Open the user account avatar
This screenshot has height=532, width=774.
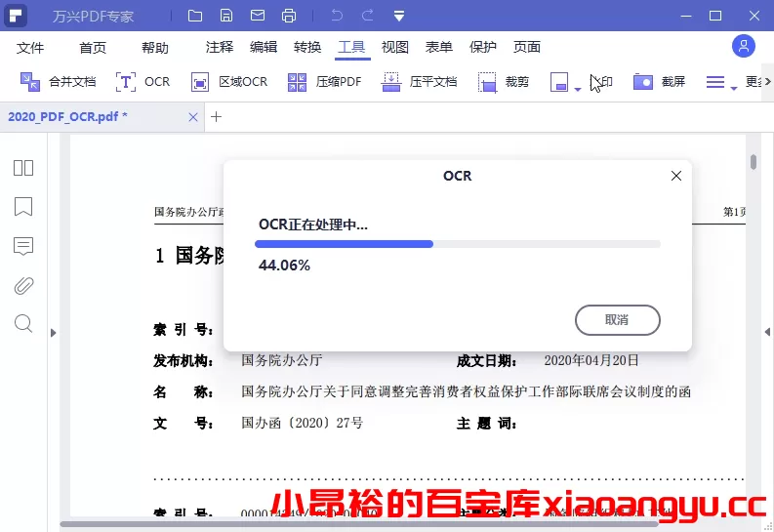click(x=743, y=47)
